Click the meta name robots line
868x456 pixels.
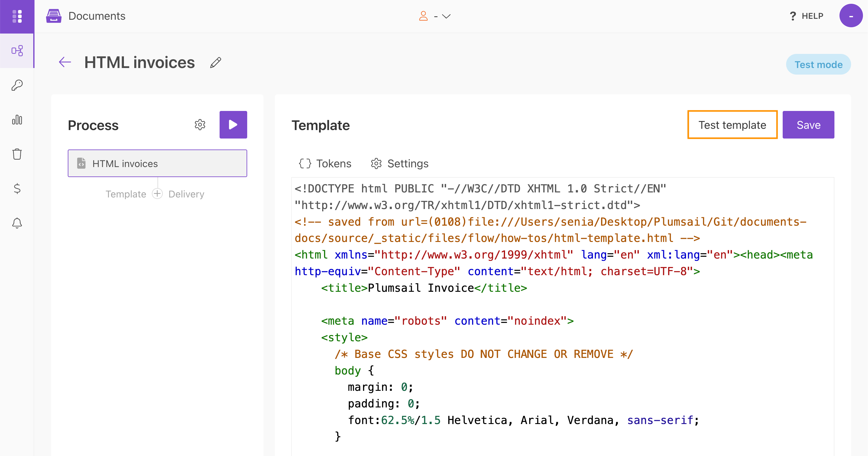click(447, 321)
